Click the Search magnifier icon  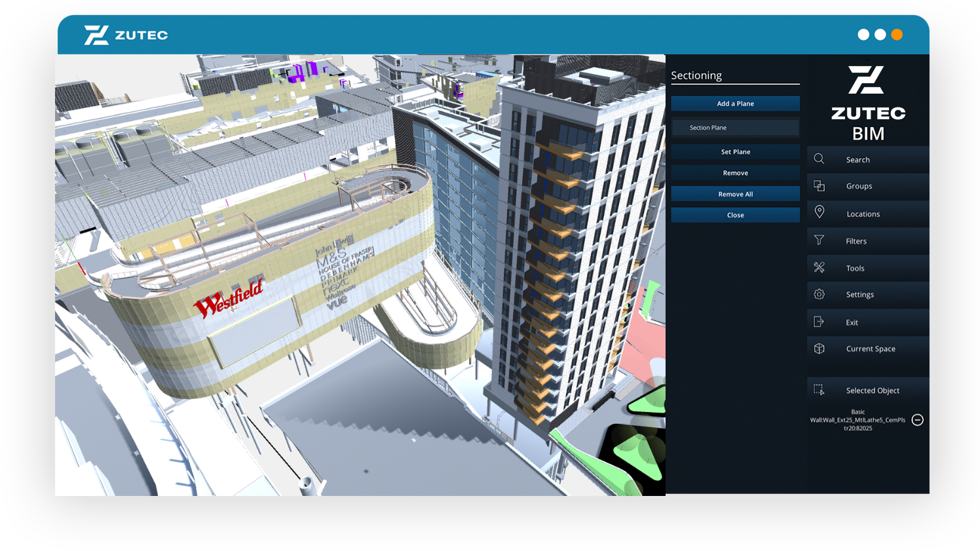click(x=820, y=159)
